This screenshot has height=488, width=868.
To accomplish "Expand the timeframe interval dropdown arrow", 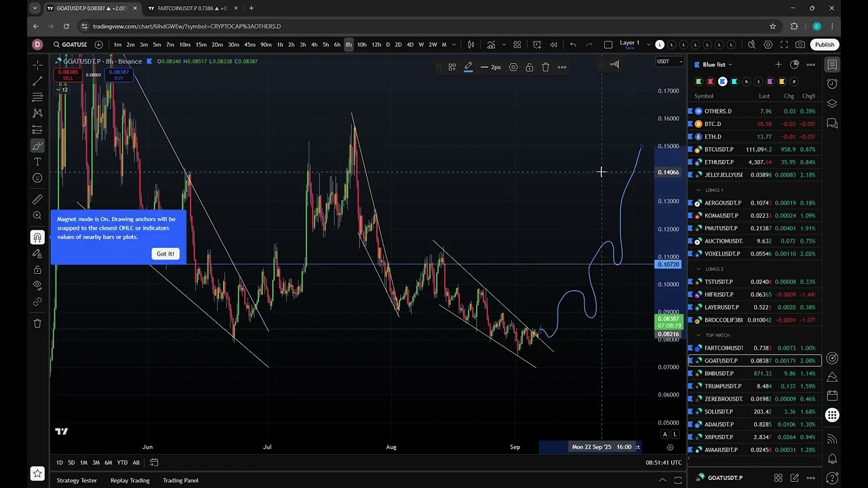I will tap(453, 45).
